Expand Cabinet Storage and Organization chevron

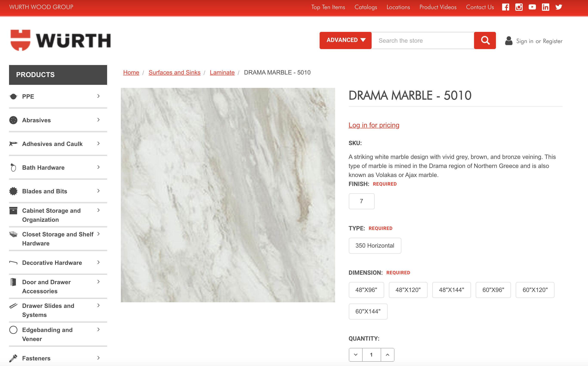point(99,210)
